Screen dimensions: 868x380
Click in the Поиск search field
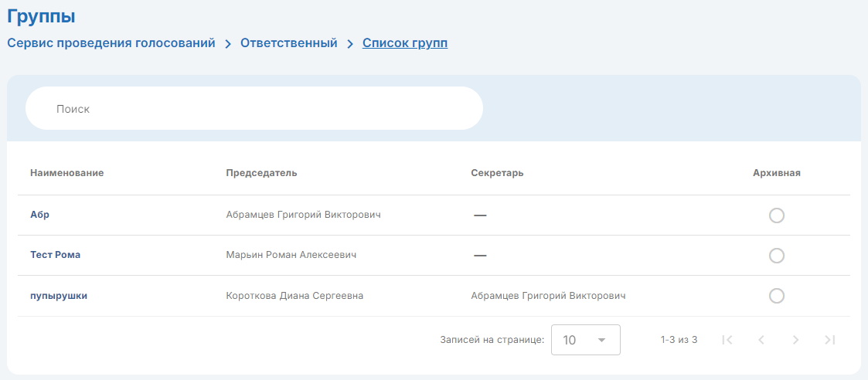coord(255,109)
